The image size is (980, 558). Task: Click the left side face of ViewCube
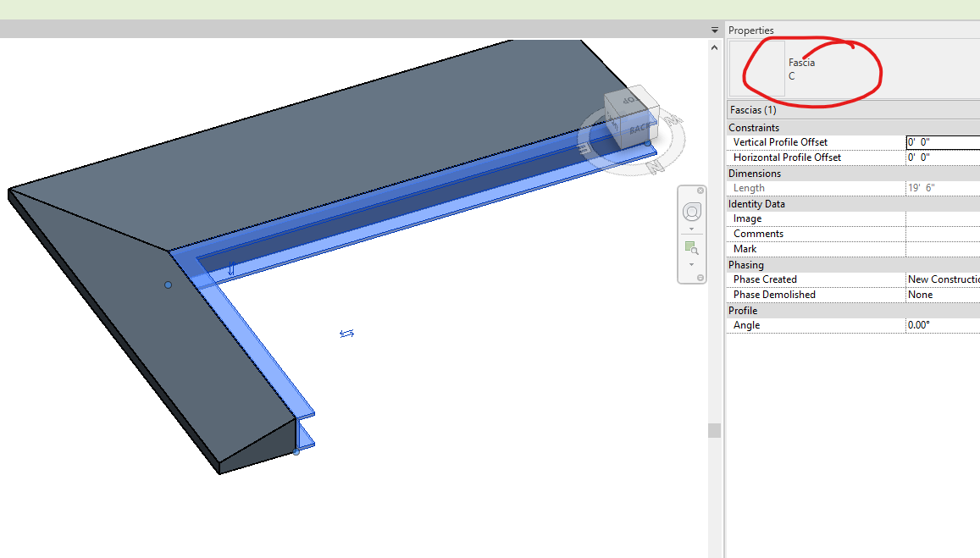(x=614, y=122)
